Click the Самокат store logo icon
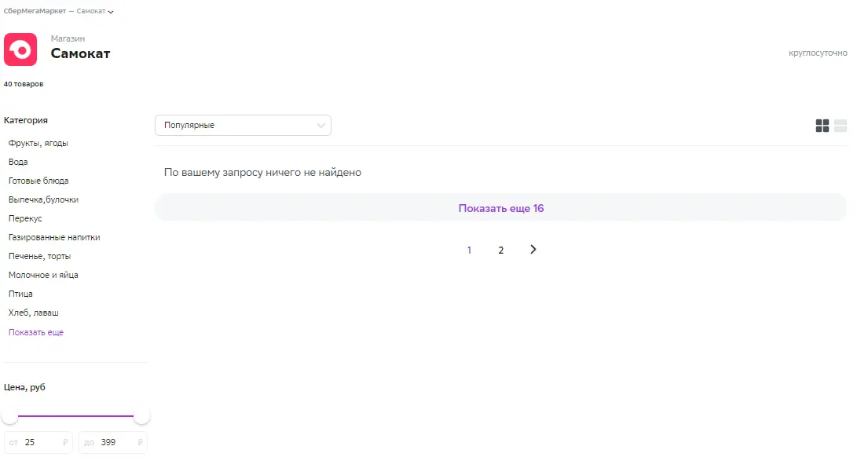Screen dimensions: 868x468 coord(20,49)
